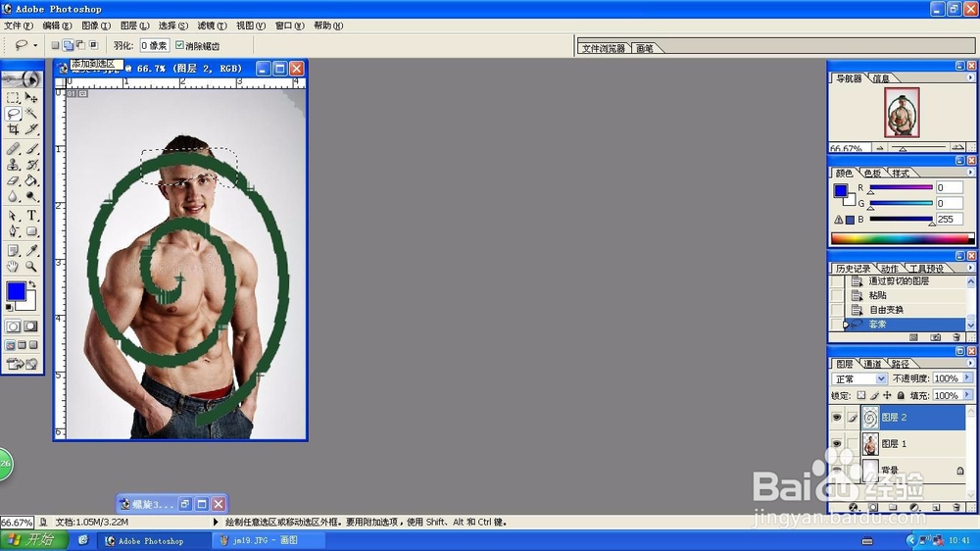Screen dimensions: 980x551
Task: Open the blend mode dropdown 正常
Action: click(x=881, y=378)
